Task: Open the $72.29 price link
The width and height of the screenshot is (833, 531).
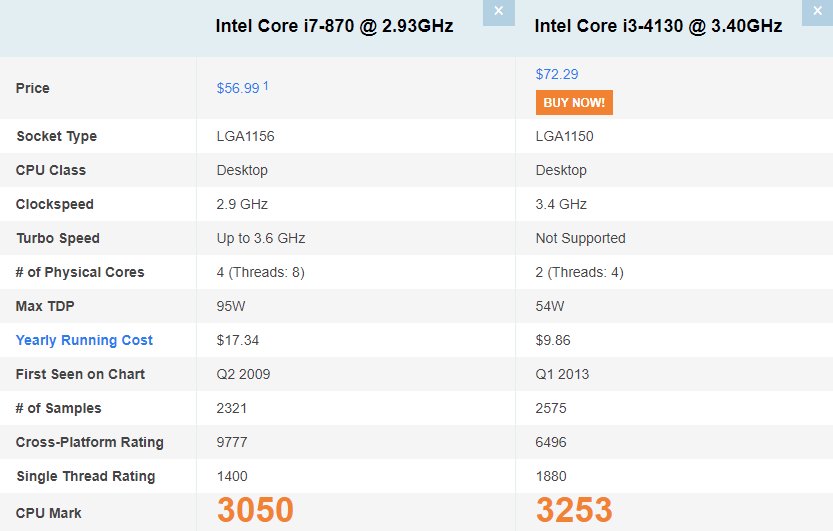Action: click(557, 74)
